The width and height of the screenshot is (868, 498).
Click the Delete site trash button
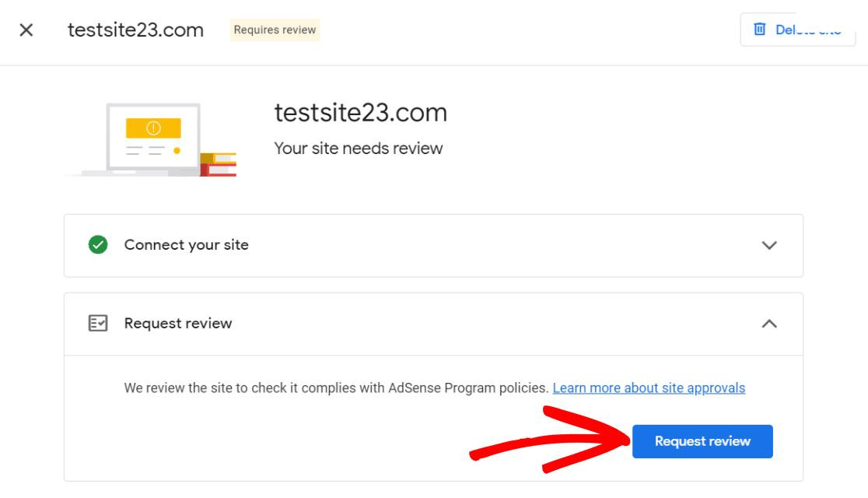[798, 30]
